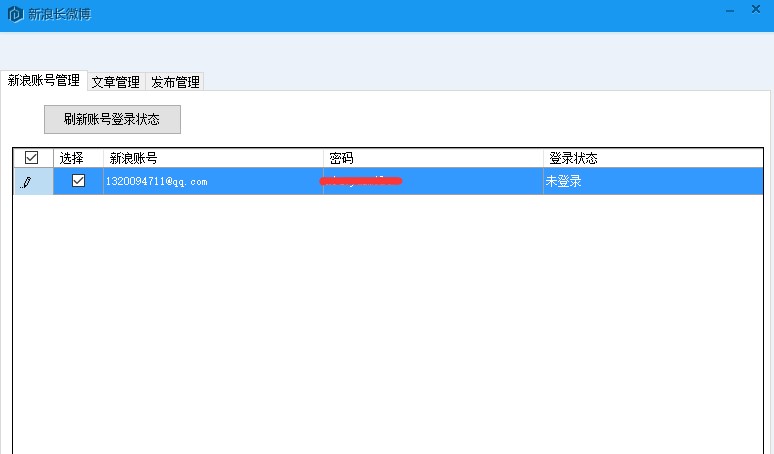This screenshot has height=454, width=774.
Task: Close the 新浪长微博 window
Action: pos(756,9)
